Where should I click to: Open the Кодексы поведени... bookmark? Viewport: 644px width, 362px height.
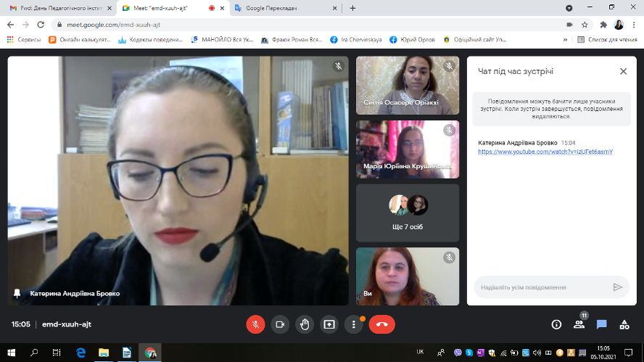coord(150,40)
